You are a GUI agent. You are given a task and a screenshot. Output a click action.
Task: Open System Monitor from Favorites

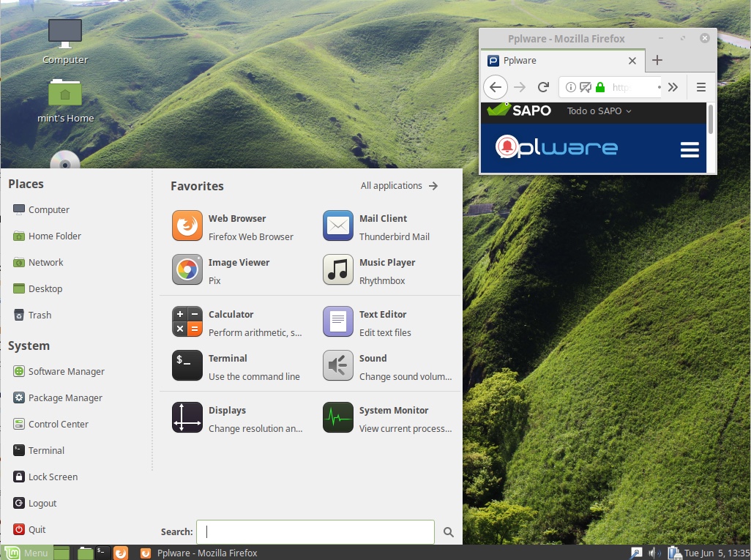coord(337,417)
